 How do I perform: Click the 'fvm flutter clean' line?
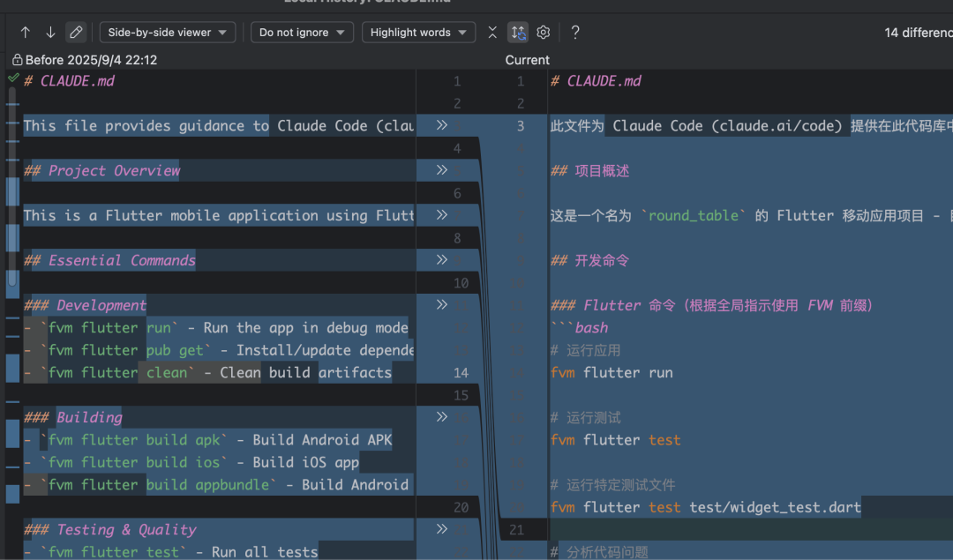pyautogui.click(x=208, y=372)
